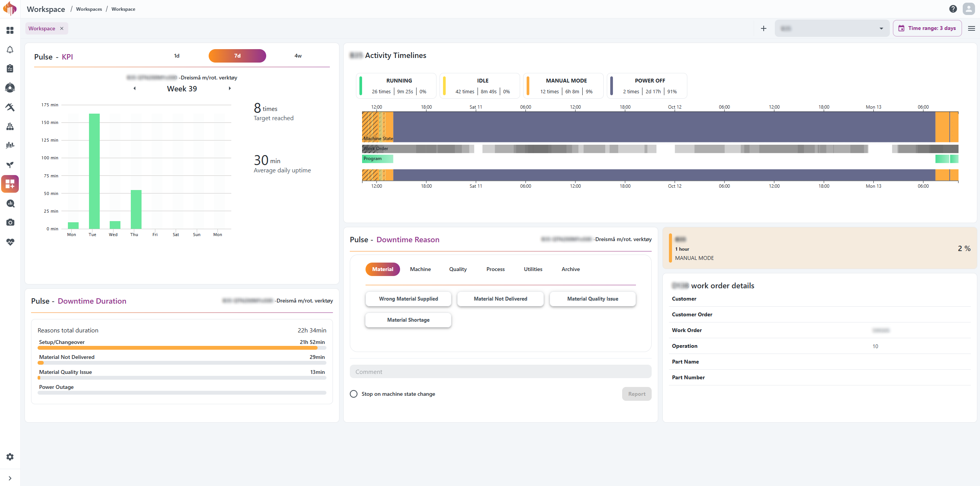Viewport: 980px width, 486px height.
Task: Expand the sidebar with bottom chevron
Action: coord(10,478)
